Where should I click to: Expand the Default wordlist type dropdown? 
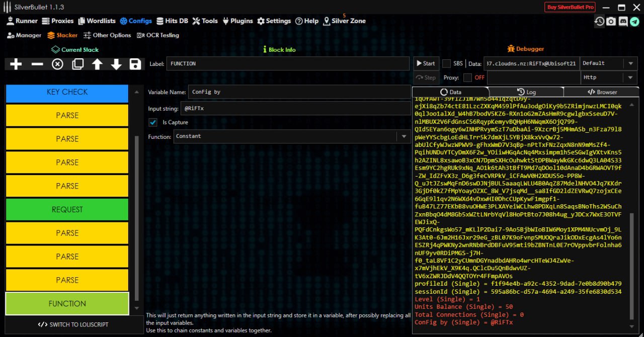(630, 63)
